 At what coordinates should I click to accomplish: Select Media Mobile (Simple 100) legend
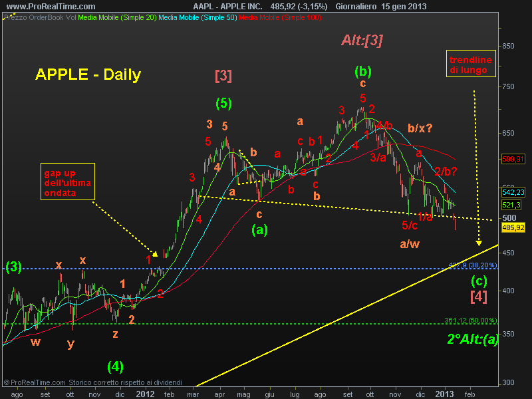tap(280, 17)
